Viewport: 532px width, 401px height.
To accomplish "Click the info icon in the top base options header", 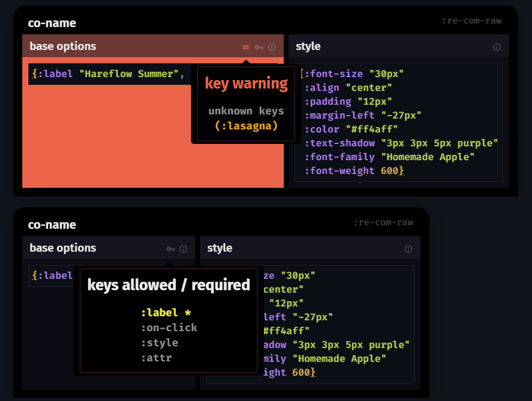I will (x=272, y=47).
